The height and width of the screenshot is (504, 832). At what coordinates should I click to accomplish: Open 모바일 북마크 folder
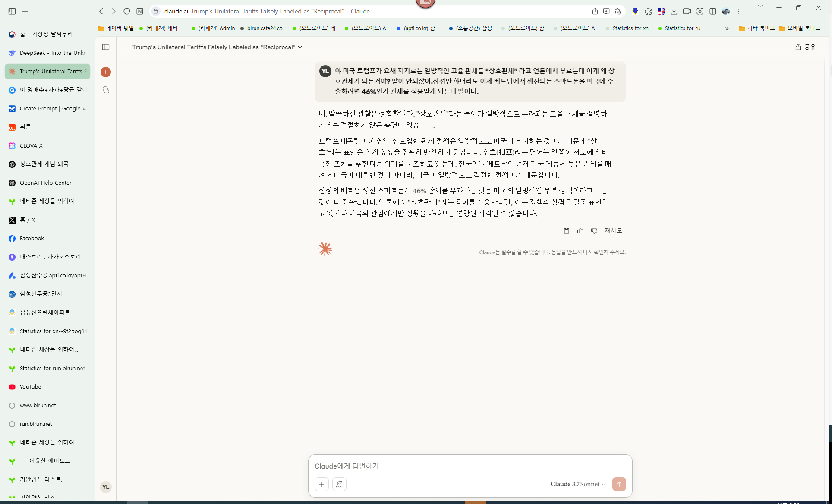tap(800, 28)
